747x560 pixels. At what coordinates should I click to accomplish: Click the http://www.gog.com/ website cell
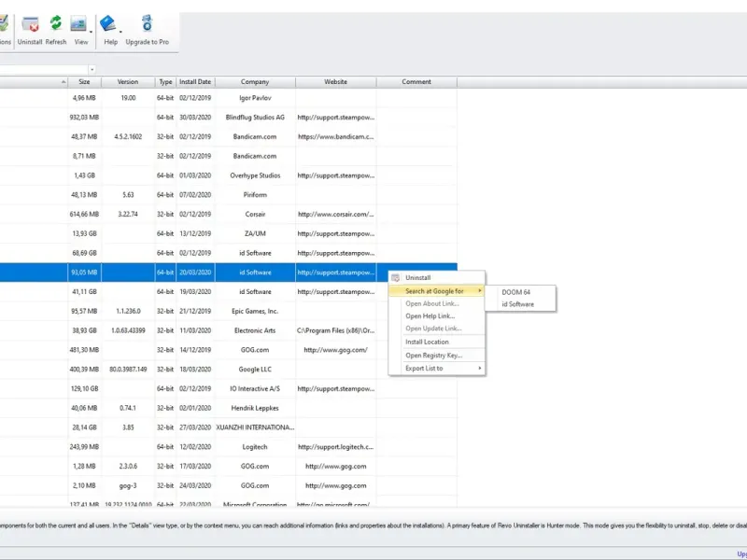[x=336, y=350]
